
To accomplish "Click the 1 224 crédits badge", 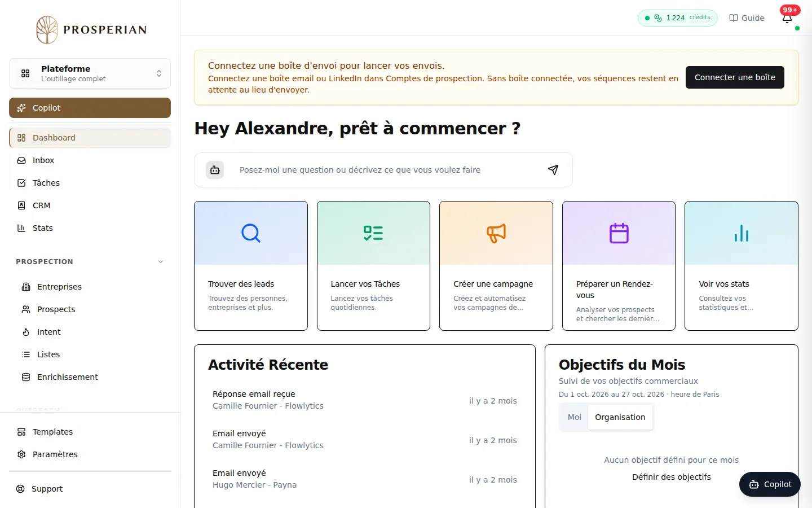I will 678,18.
